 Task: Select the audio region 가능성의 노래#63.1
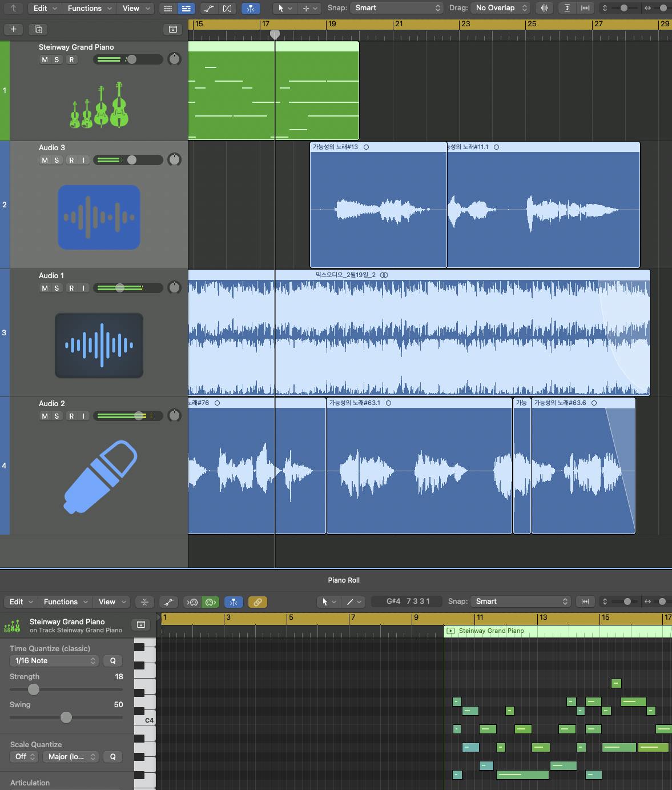click(x=419, y=466)
